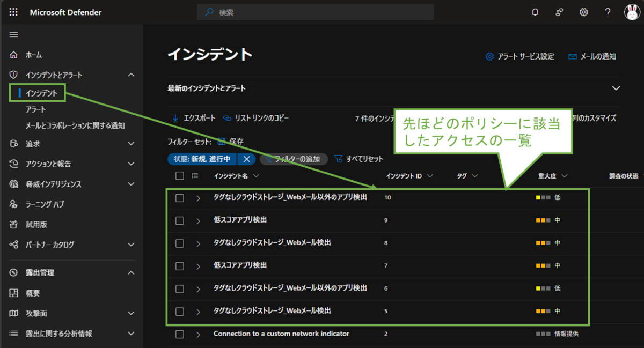Click the ホーム house icon
Screen dimensions: 644x348
14,55
